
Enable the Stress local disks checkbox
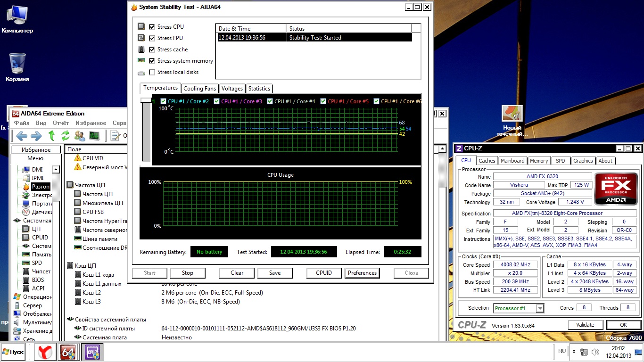click(152, 72)
